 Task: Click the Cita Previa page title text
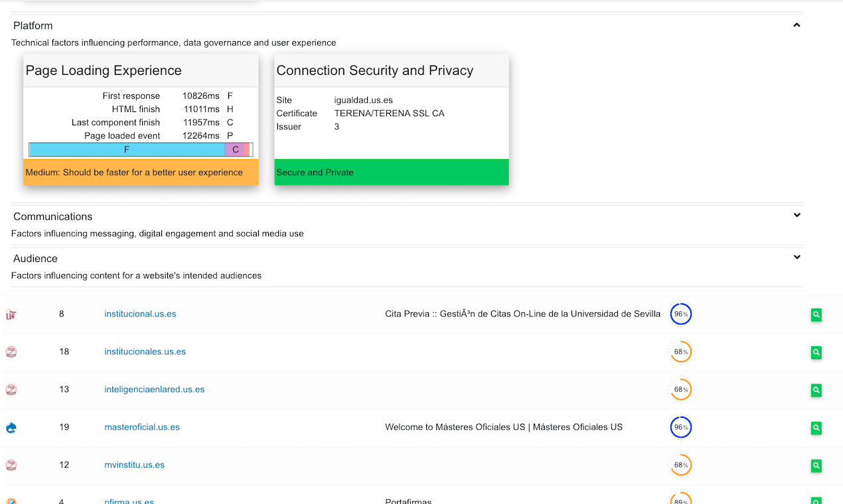click(x=522, y=314)
